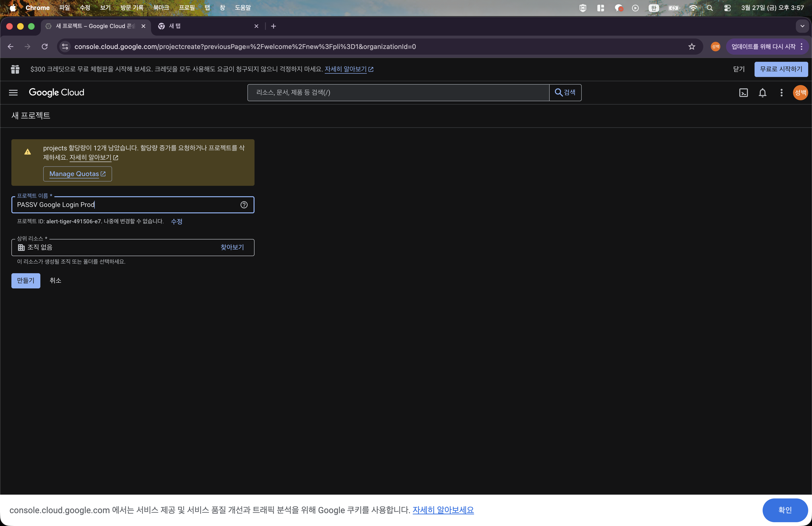Open the navigation hamburger menu
Viewport: 812px width, 526px height.
[x=13, y=92]
